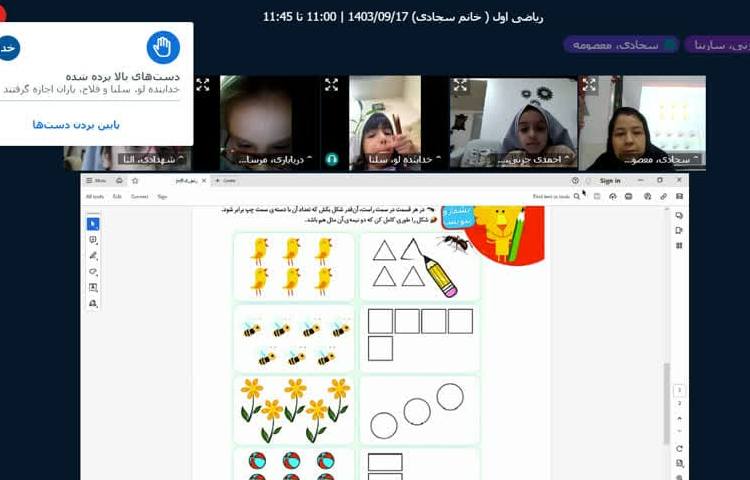Open the bookmarks panel icon on right rail
This screenshot has height=480, width=750.
point(679,230)
